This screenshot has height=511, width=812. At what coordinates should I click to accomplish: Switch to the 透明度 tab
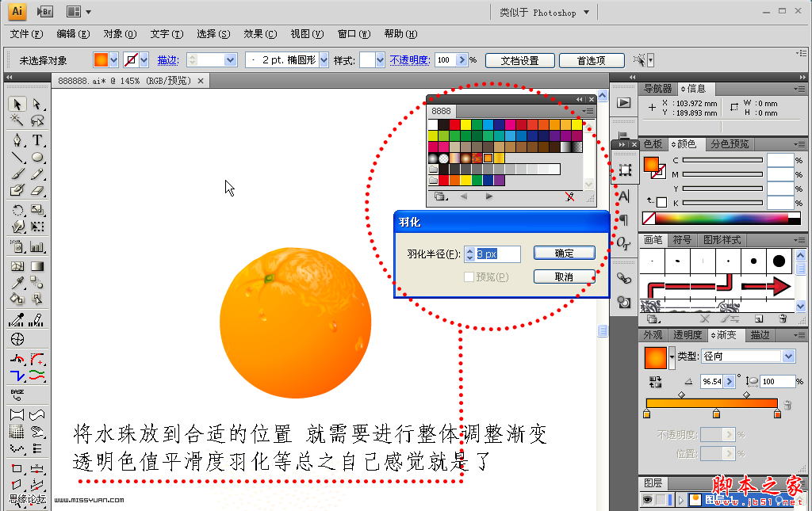(688, 335)
